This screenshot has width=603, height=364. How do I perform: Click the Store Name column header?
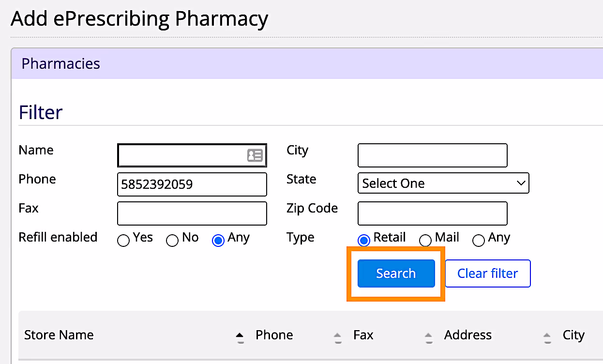[x=59, y=335]
